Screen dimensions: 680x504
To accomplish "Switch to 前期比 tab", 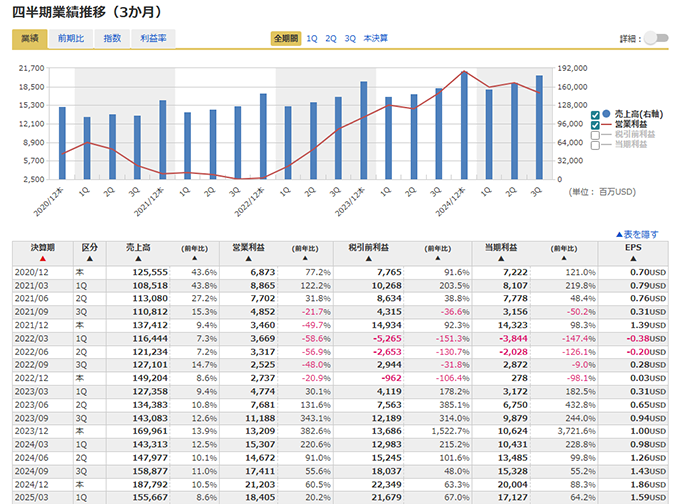I will tap(71, 38).
